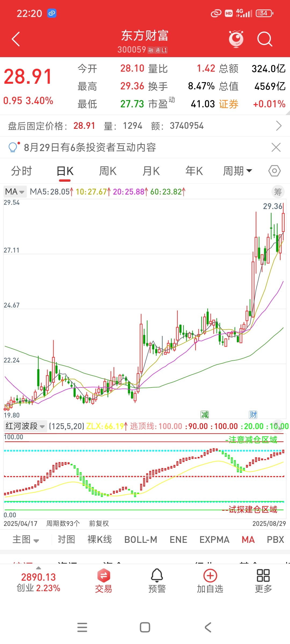Open the 周期 period dropdown
Screen dimensions: 290x644
pos(238,171)
